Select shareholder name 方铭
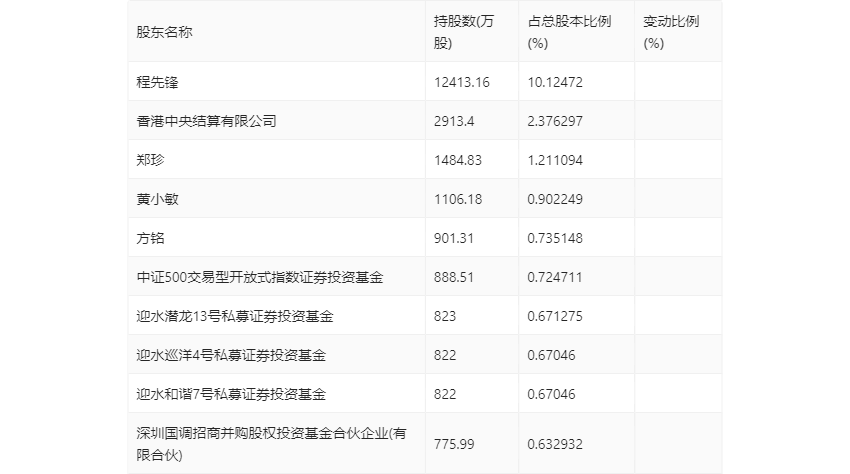This screenshot has width=850, height=474. [x=150, y=238]
